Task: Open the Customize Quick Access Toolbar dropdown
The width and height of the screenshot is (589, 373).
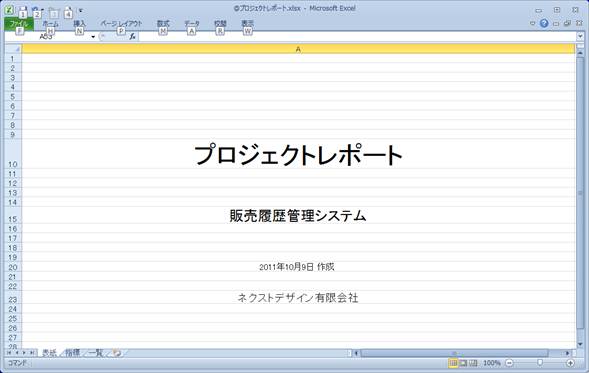Action: point(80,11)
